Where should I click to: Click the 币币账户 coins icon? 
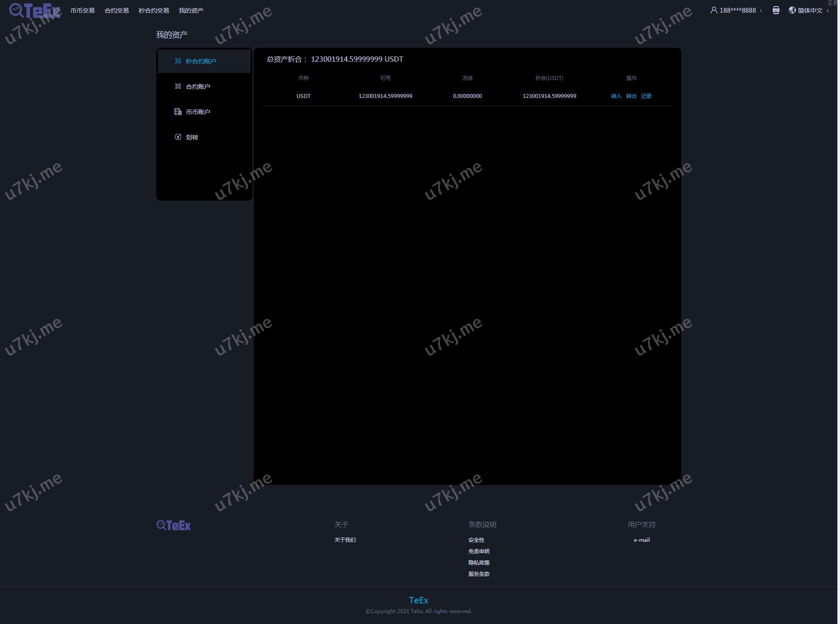[x=178, y=112]
